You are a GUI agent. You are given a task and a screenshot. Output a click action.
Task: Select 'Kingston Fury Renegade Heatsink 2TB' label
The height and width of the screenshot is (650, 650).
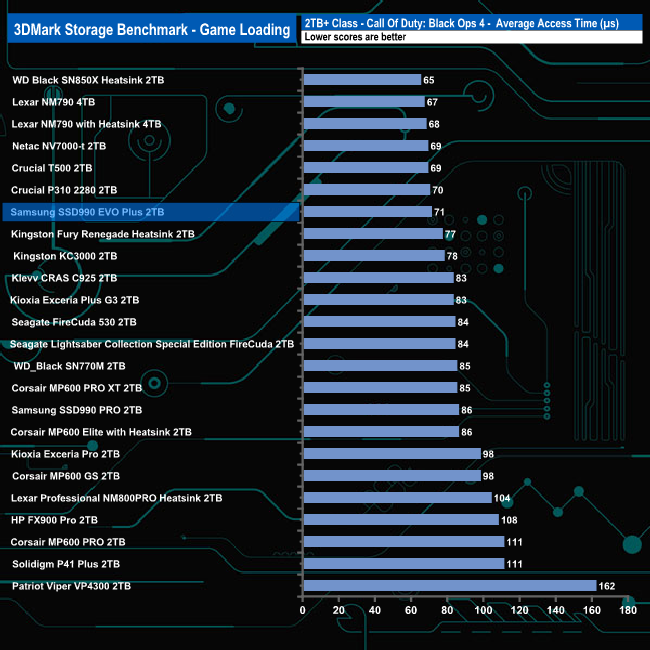tap(103, 234)
